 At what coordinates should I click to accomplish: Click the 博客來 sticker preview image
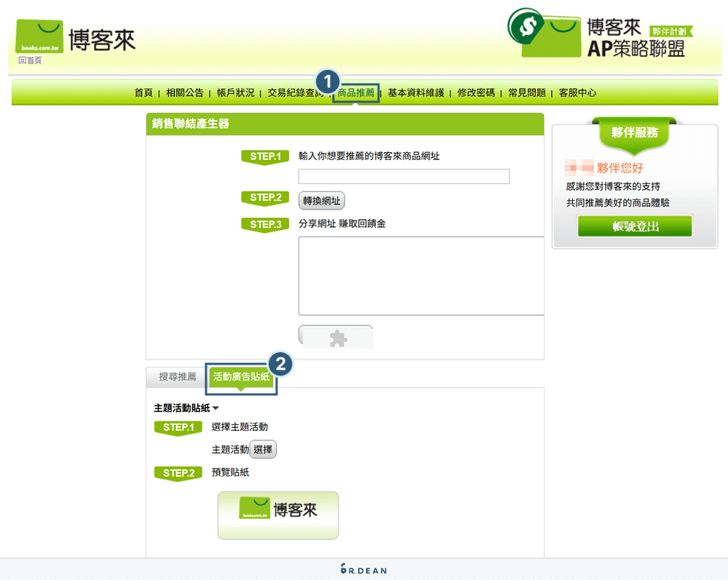[x=278, y=515]
